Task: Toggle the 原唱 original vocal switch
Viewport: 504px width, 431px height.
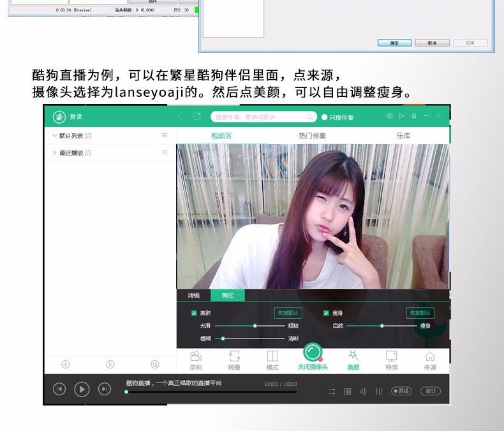Action: point(401,391)
